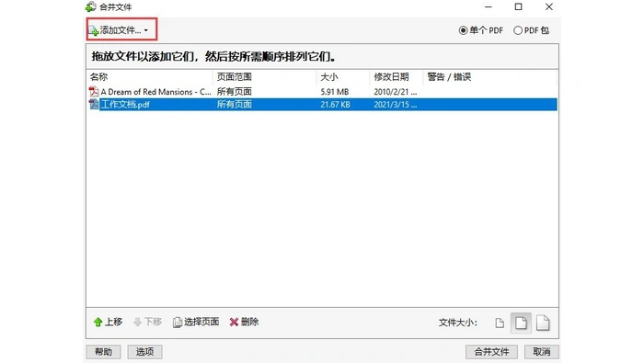Screen dimensions: 644x363
Task: Minimize the 合并文件 window
Action: pyautogui.click(x=488, y=7)
